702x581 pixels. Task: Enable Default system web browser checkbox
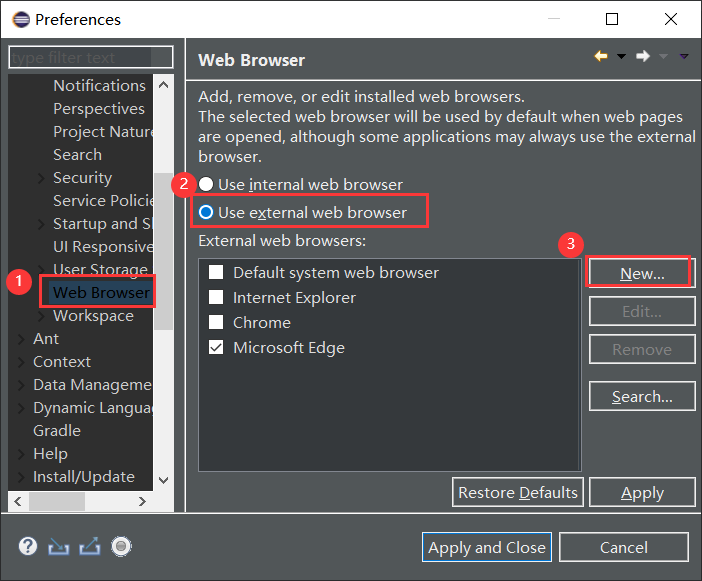pos(216,272)
